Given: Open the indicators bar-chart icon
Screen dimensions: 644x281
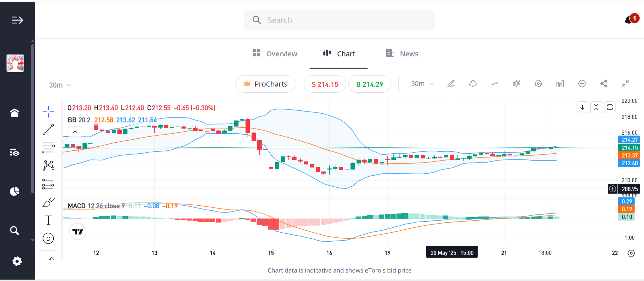Looking at the screenshot, I should tap(560, 84).
